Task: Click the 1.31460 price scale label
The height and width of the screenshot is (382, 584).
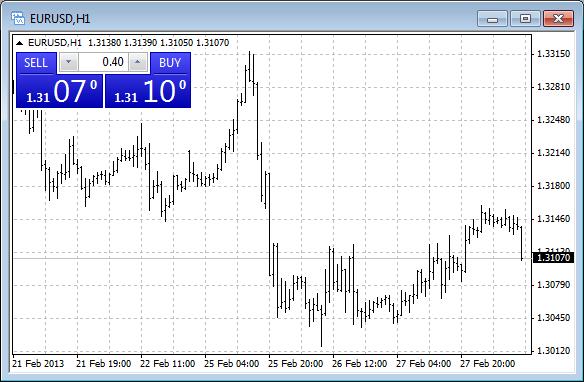Action: (553, 219)
